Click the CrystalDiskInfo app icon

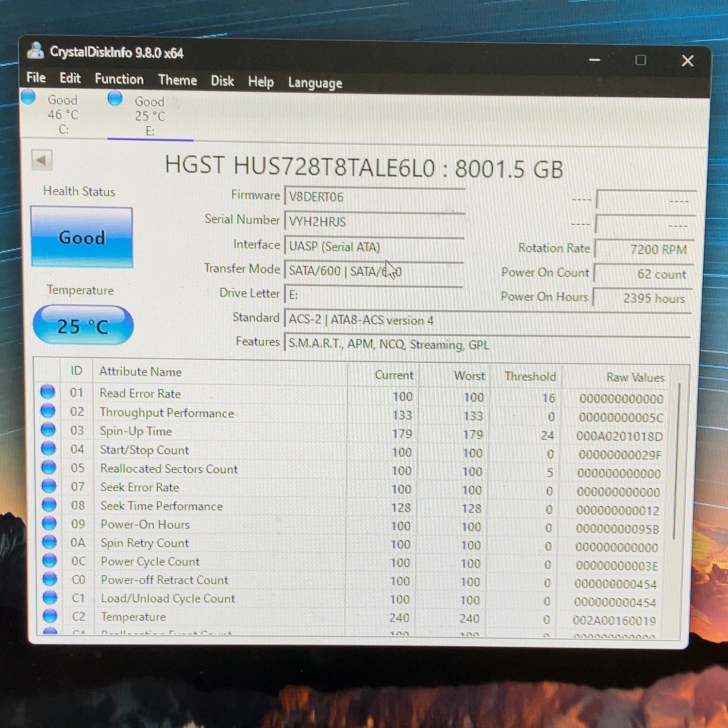click(35, 50)
